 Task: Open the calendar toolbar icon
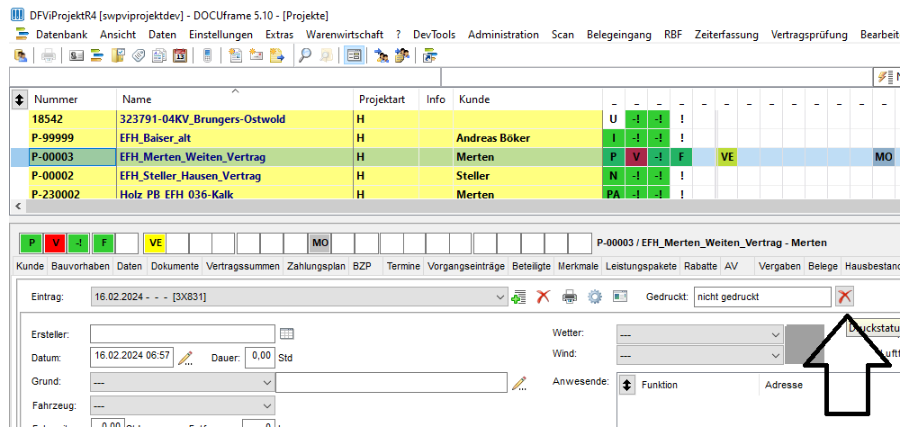179,56
